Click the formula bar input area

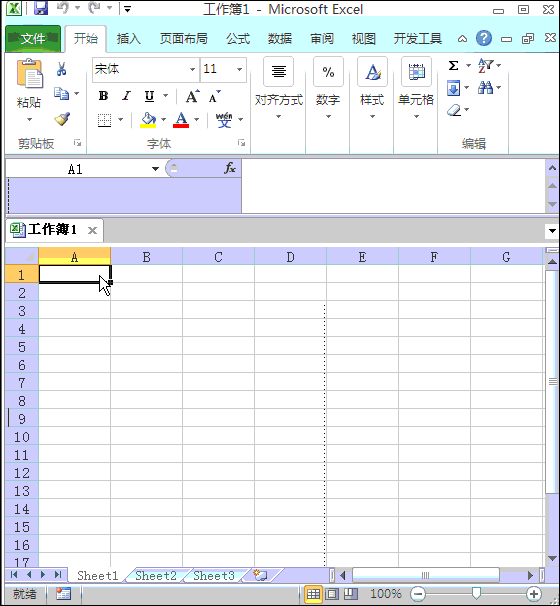[x=393, y=186]
